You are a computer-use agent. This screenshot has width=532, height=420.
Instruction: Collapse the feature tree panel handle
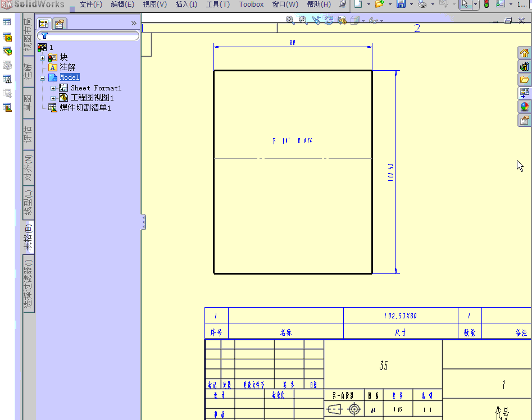click(143, 222)
